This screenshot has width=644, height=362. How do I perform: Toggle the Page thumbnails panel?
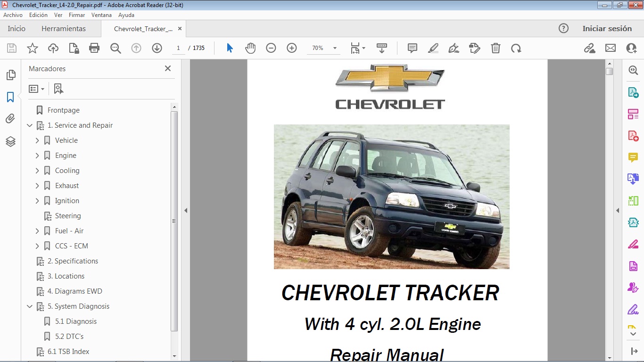click(10, 75)
